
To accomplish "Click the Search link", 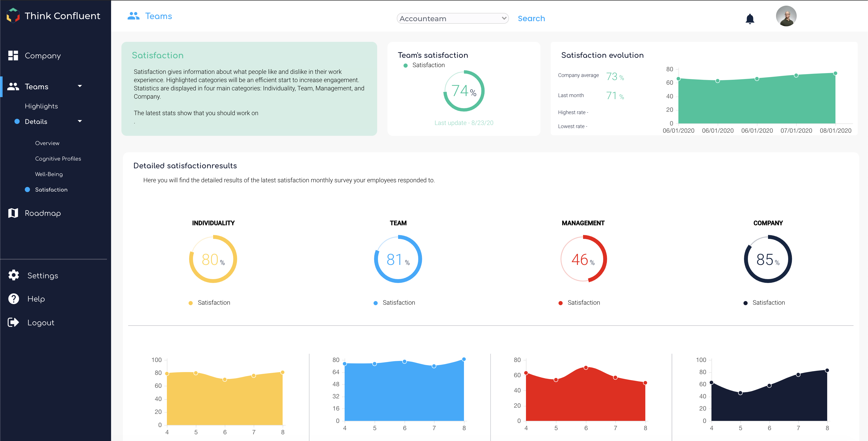I will pyautogui.click(x=531, y=19).
